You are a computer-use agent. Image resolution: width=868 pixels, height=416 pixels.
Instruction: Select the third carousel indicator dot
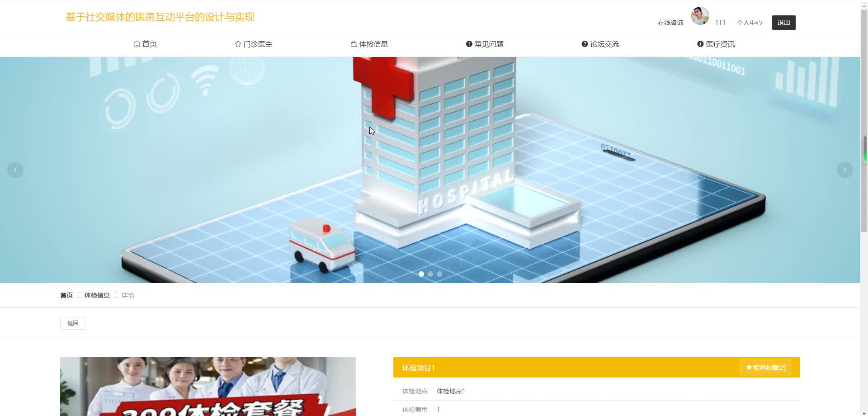[x=439, y=274]
